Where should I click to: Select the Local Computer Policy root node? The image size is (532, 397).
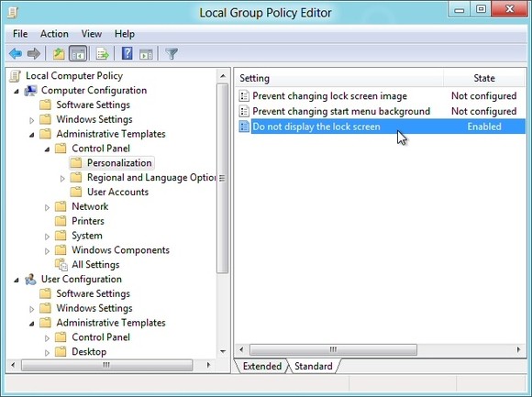74,76
